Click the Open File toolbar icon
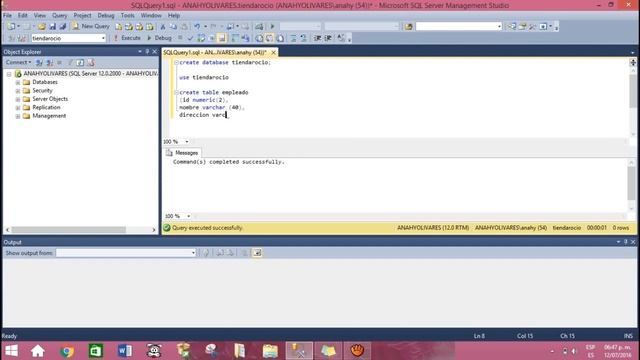The height and width of the screenshot is (360, 640). 42,27
